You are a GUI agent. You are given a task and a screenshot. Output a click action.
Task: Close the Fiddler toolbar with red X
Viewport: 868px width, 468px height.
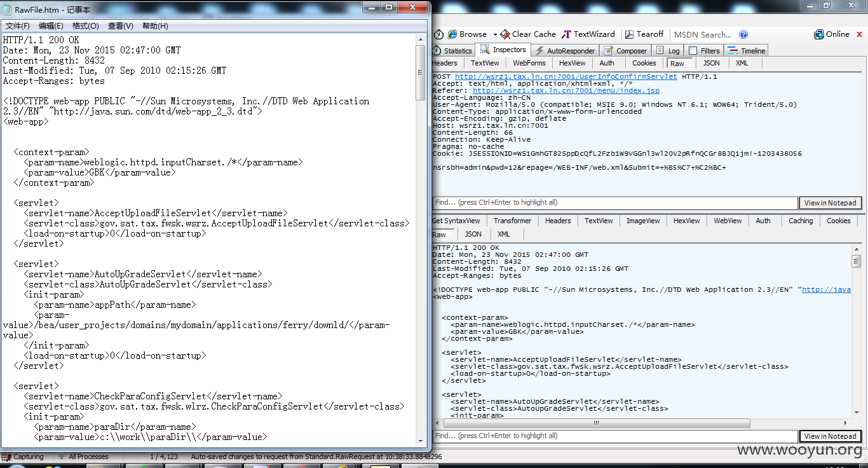tap(858, 34)
